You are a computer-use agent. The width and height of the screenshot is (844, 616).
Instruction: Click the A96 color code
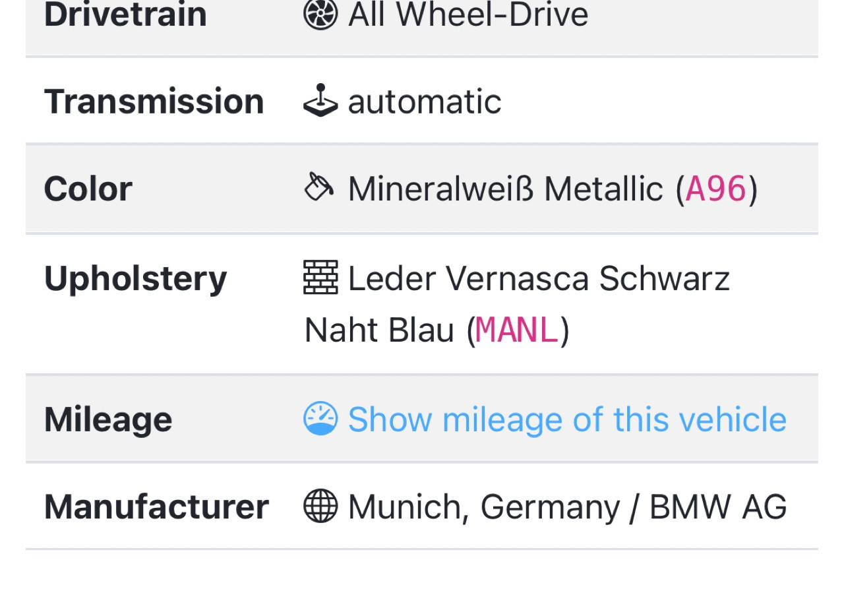[x=715, y=189]
